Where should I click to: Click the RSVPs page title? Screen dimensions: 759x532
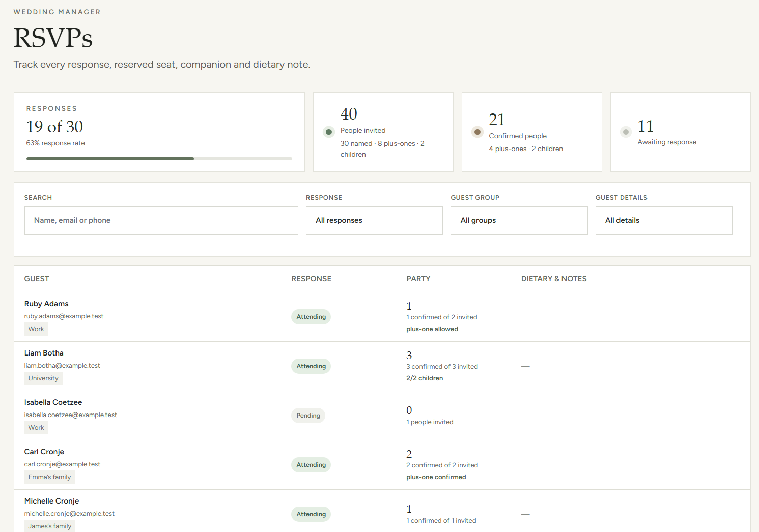pos(53,38)
